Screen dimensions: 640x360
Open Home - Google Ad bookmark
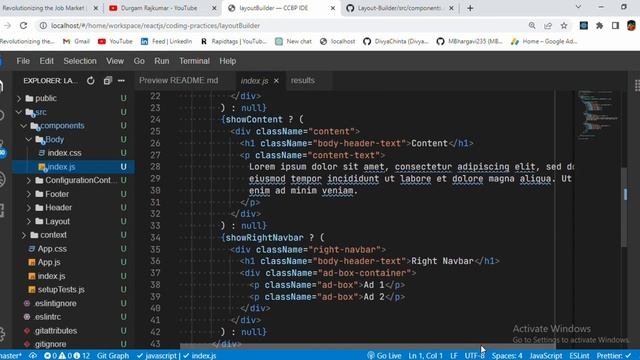pos(544,41)
